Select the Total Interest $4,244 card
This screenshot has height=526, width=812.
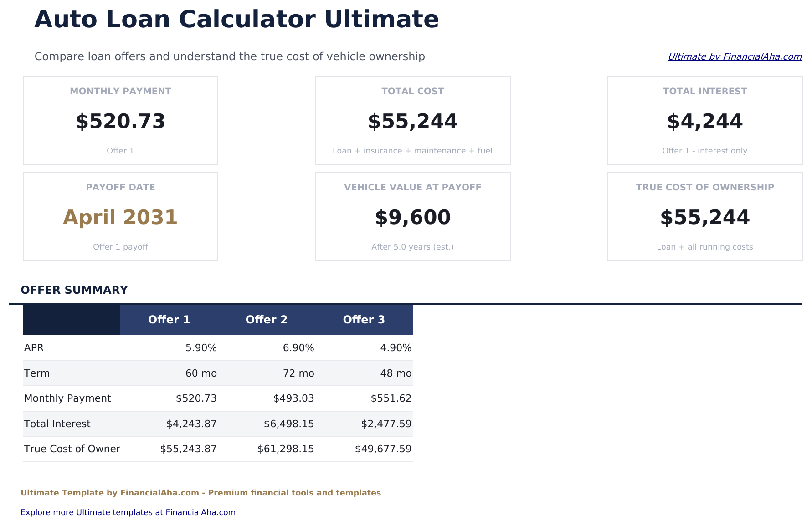[x=704, y=120]
